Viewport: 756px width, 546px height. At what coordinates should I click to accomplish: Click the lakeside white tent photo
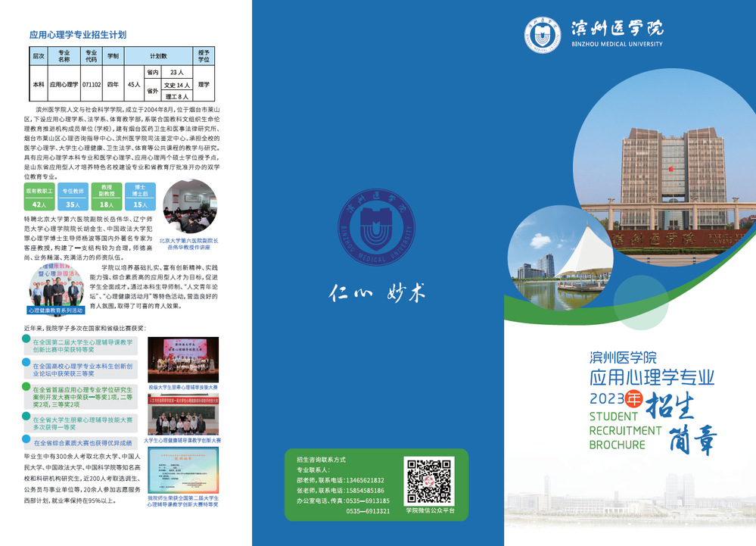560,258
